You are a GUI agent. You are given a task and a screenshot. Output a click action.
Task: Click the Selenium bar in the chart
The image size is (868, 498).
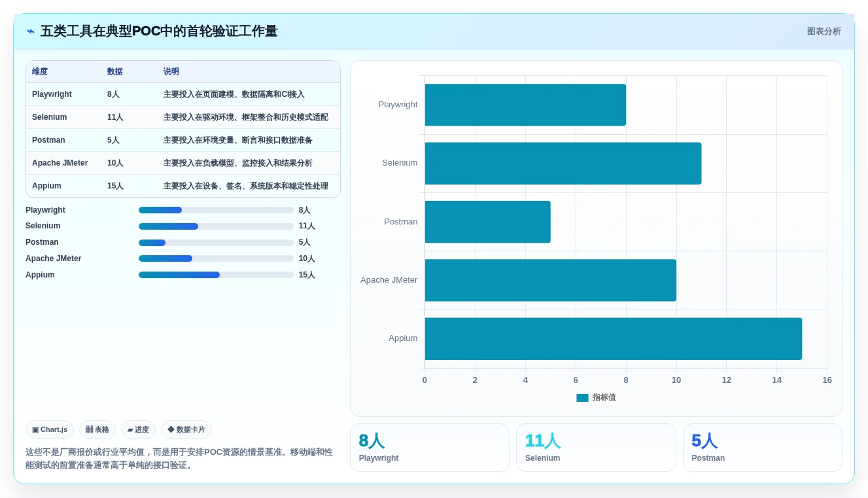coord(563,164)
